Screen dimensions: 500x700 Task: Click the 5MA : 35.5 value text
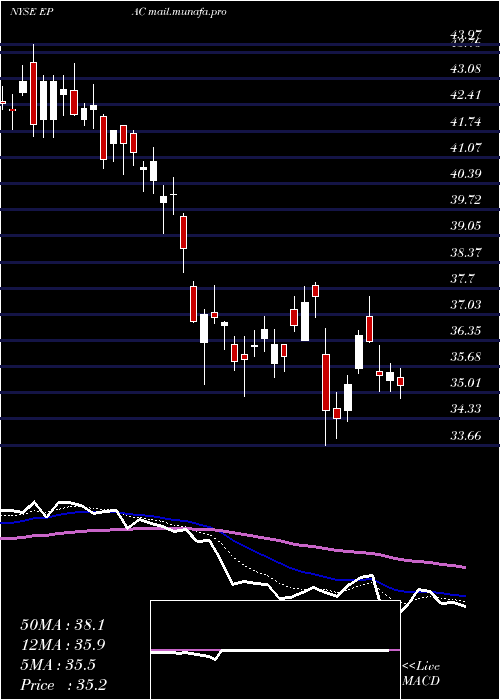coord(58,665)
